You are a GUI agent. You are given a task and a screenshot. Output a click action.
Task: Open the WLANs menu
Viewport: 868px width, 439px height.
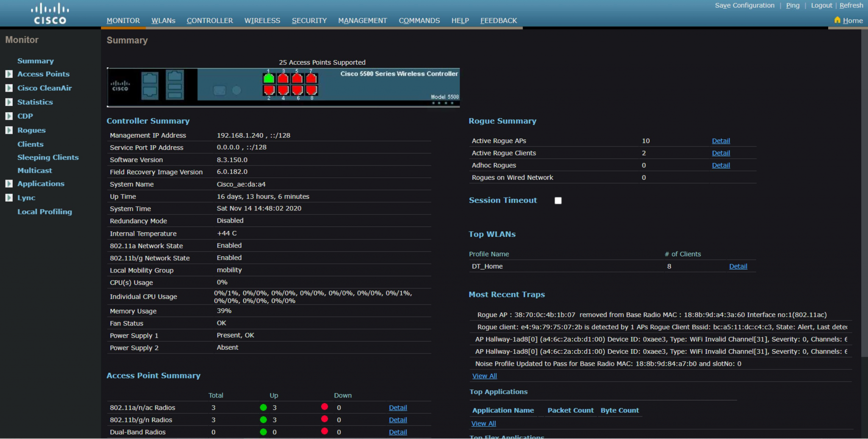(163, 20)
